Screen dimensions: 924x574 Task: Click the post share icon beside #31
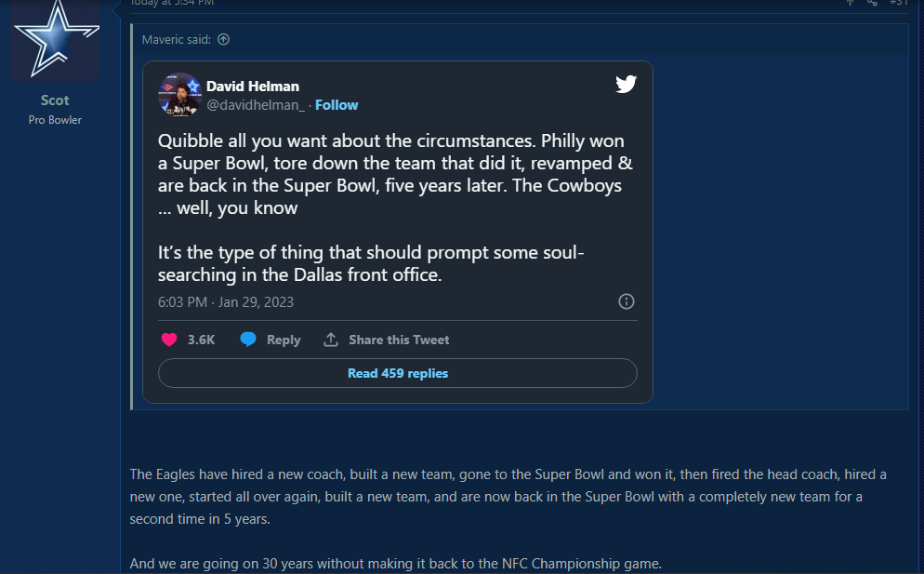(x=872, y=3)
